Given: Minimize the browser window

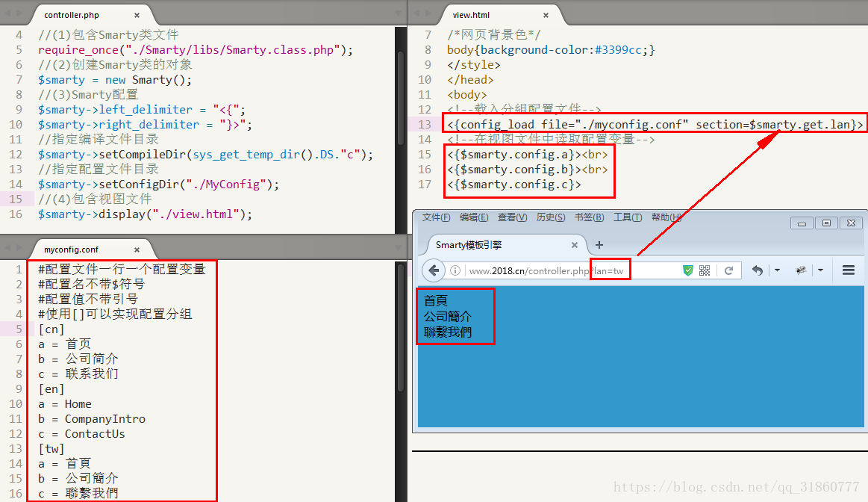Looking at the screenshot, I should coord(802,223).
